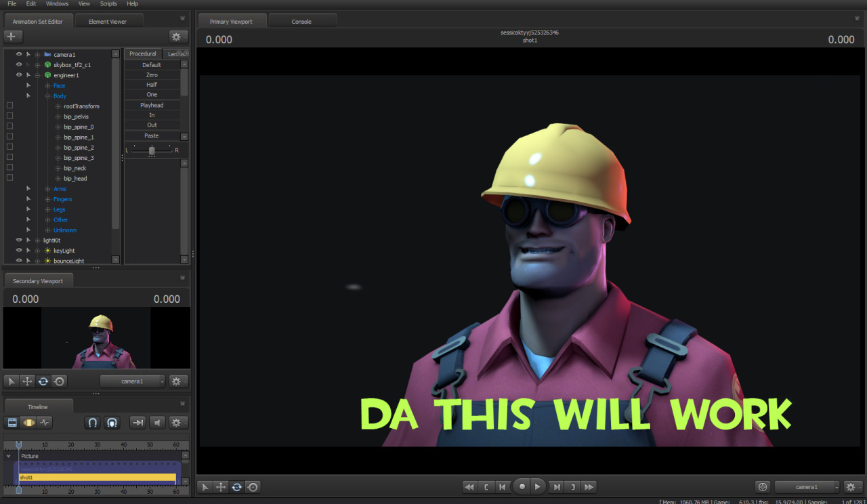The image size is (867, 504).
Task: Select the Clip Editor mode in Timeline
Action: click(x=12, y=422)
